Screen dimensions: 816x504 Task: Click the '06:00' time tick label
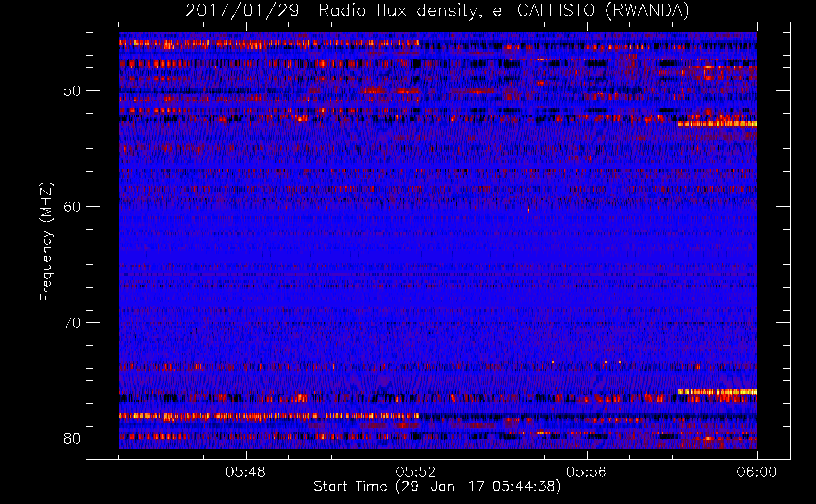[x=757, y=472]
